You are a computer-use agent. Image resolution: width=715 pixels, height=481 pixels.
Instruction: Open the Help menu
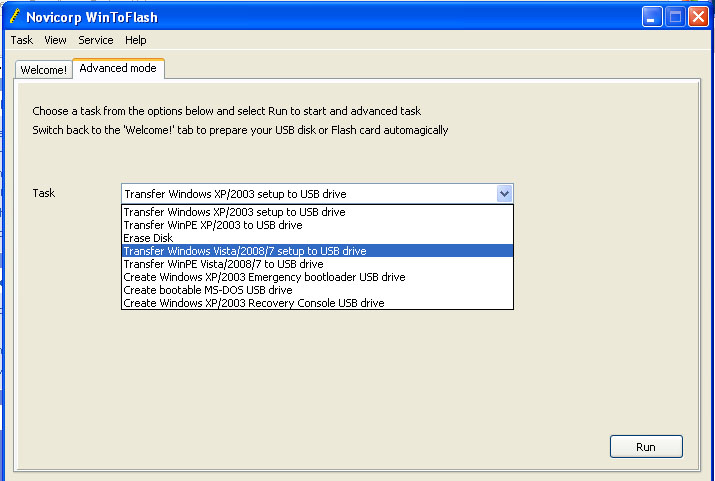(135, 40)
